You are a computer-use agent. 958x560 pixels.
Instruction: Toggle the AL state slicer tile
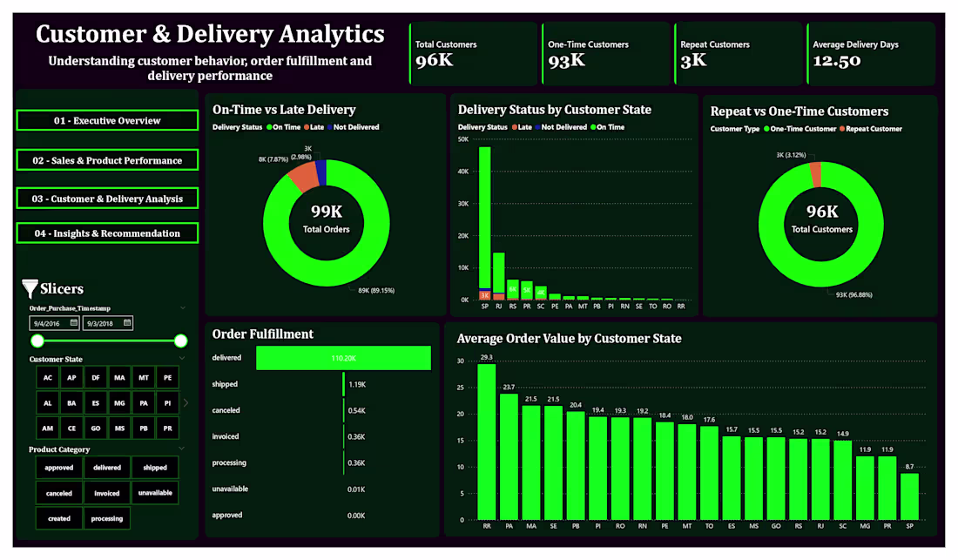[48, 403]
